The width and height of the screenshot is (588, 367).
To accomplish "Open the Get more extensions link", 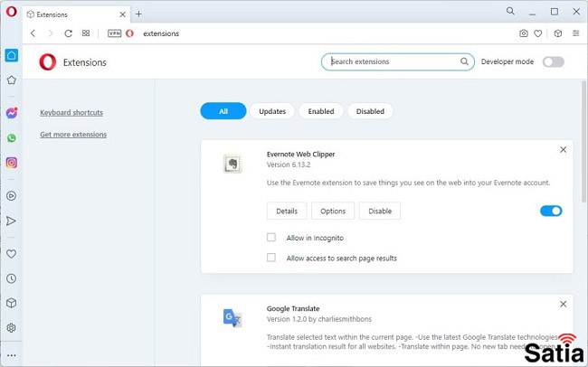I will click(x=73, y=134).
